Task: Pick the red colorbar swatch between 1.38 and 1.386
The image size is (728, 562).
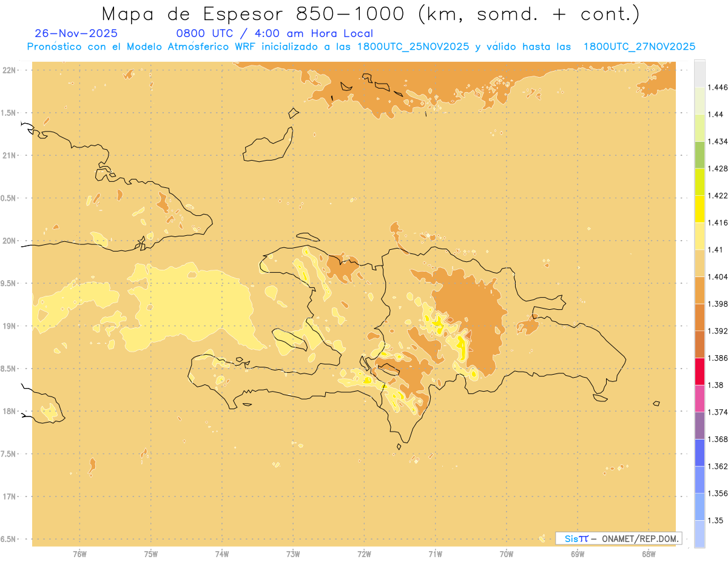Action: (x=699, y=372)
